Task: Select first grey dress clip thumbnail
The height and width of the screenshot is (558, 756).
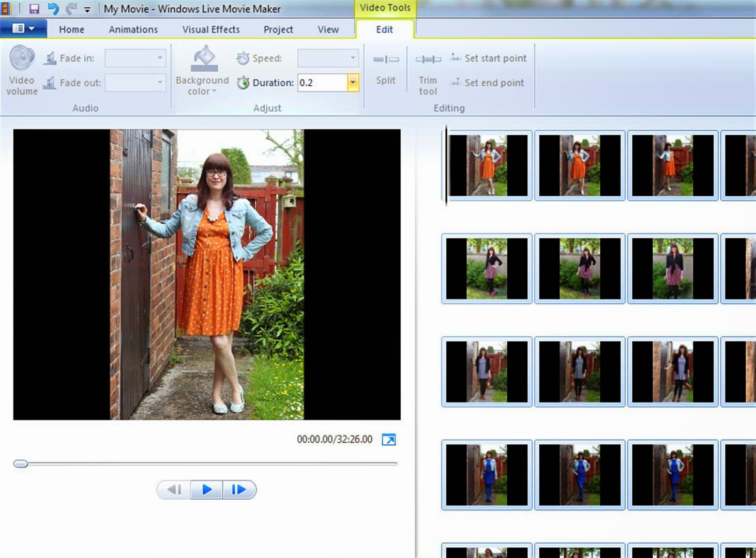Action: (487, 372)
